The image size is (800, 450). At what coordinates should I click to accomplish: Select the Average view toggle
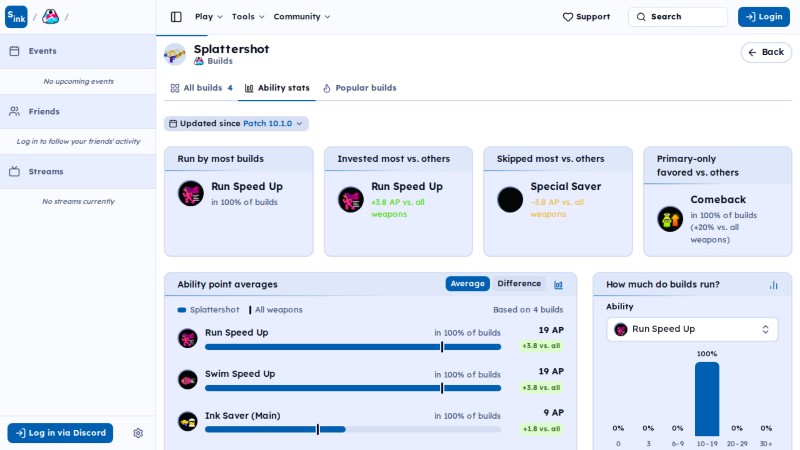click(467, 284)
